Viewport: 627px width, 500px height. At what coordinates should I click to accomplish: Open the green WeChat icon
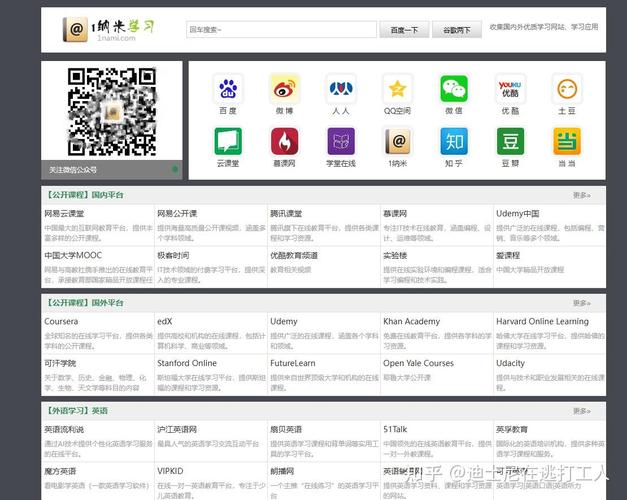click(454, 89)
